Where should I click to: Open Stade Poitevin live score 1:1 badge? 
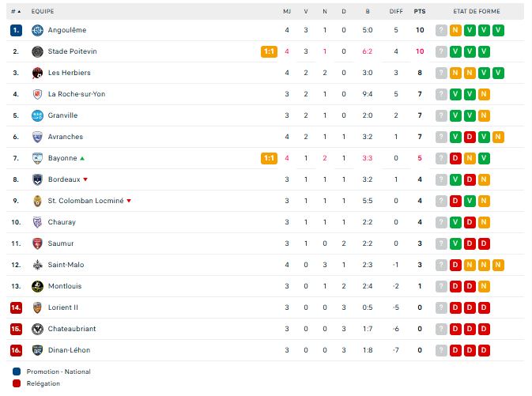(269, 51)
